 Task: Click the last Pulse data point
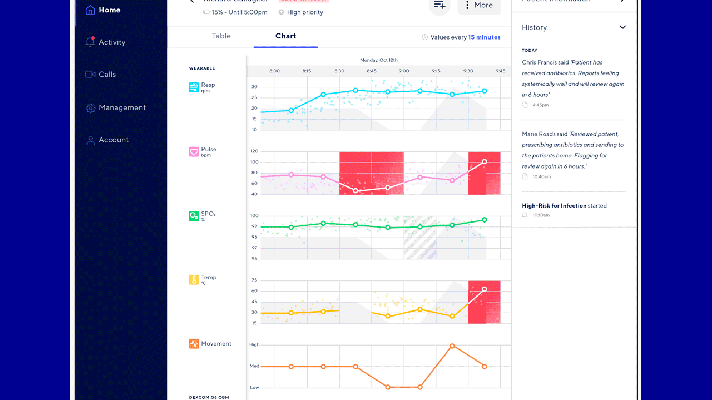(485, 161)
